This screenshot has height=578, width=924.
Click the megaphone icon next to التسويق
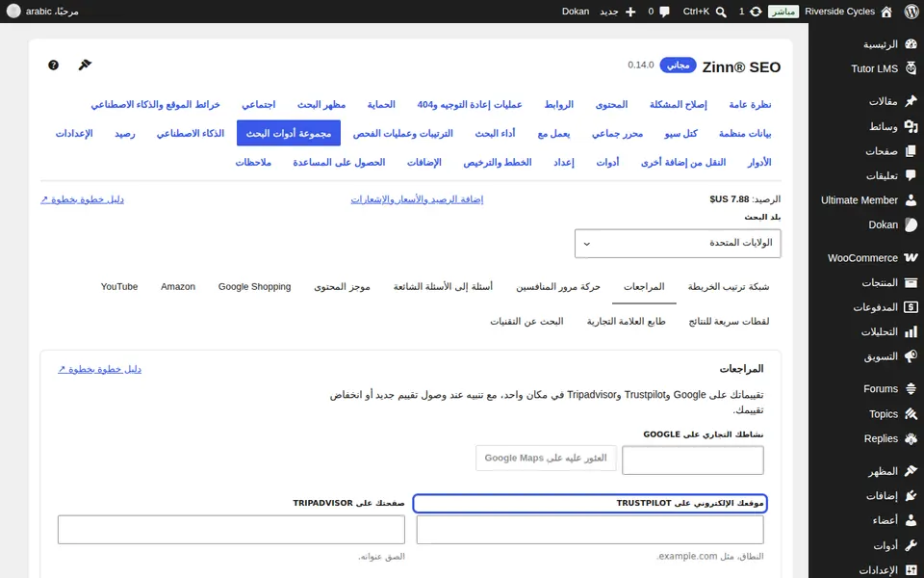point(911,356)
